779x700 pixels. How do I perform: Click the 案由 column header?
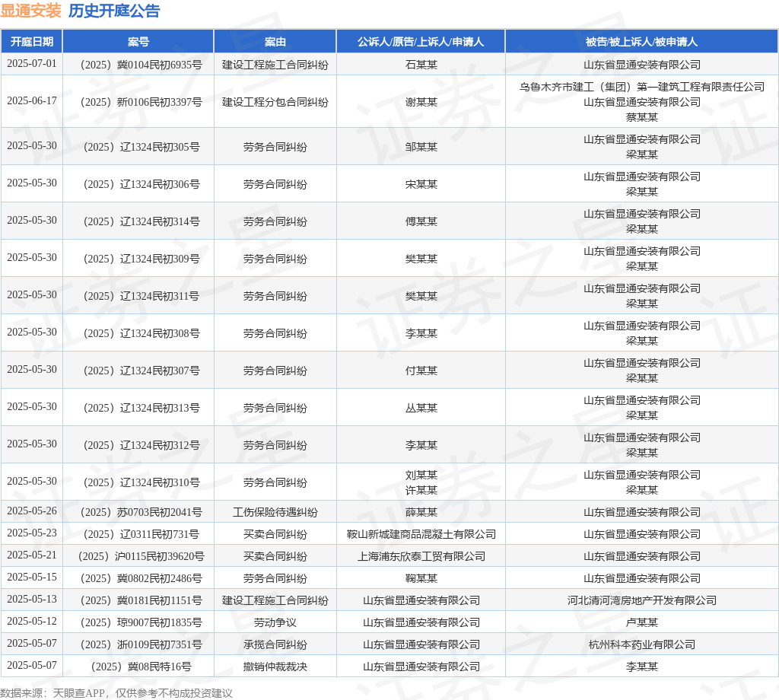[275, 42]
